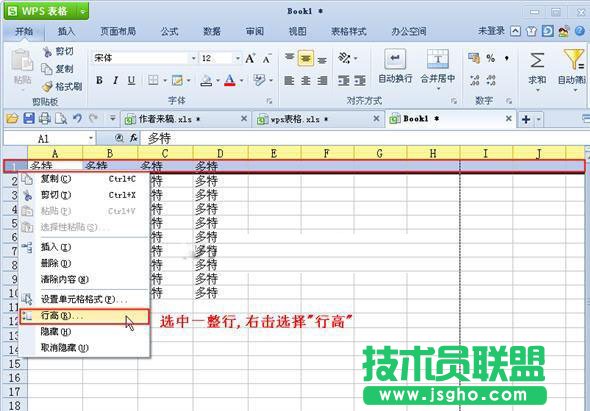Click the decrease indent icon
The height and width of the screenshot is (411, 590).
pos(344,81)
